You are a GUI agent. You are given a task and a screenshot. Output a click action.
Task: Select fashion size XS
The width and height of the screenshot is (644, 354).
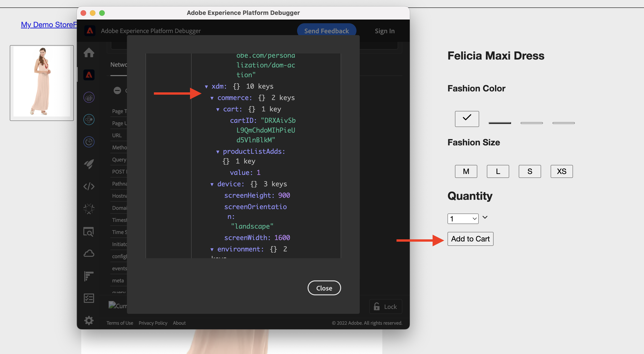(x=562, y=171)
